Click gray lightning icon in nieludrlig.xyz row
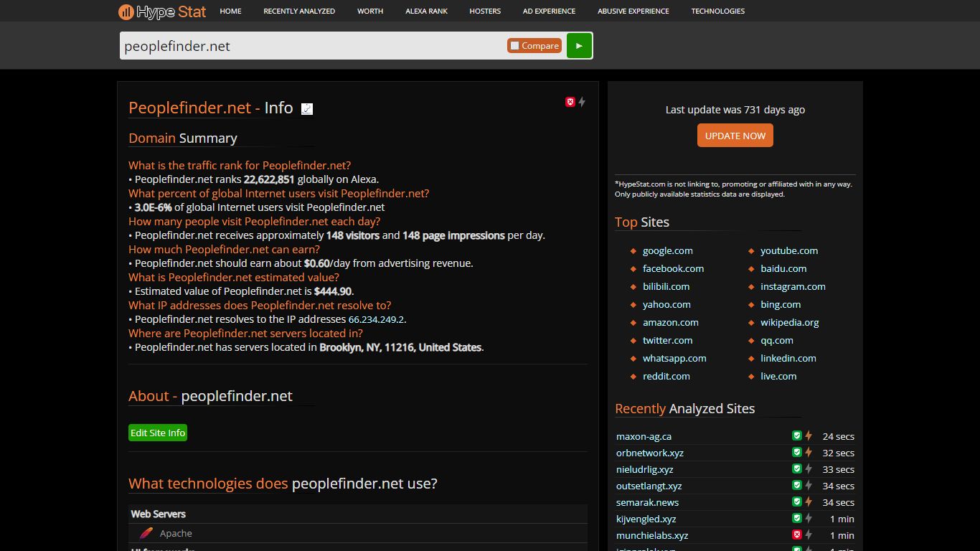This screenshot has height=551, width=980. [x=809, y=468]
